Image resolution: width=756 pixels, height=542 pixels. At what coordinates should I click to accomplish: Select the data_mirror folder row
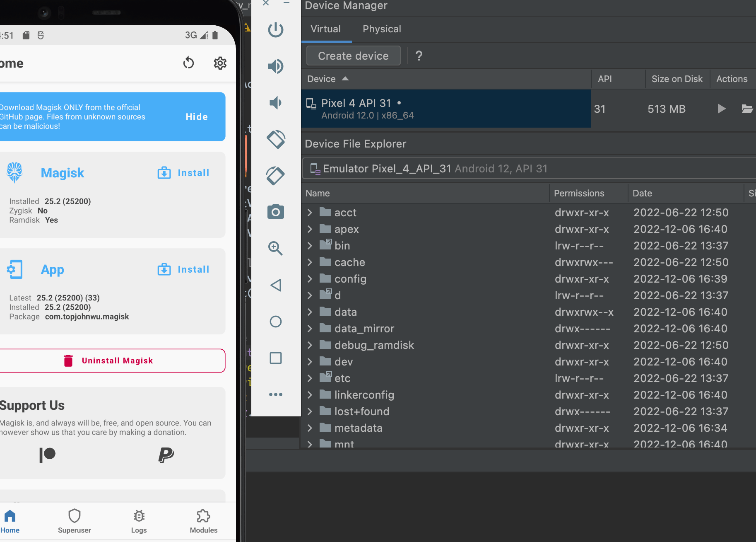[529, 329]
